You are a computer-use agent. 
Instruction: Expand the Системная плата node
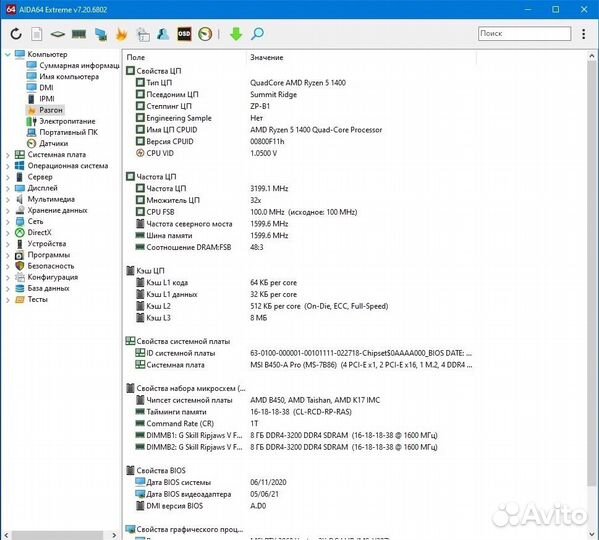tap(8, 155)
